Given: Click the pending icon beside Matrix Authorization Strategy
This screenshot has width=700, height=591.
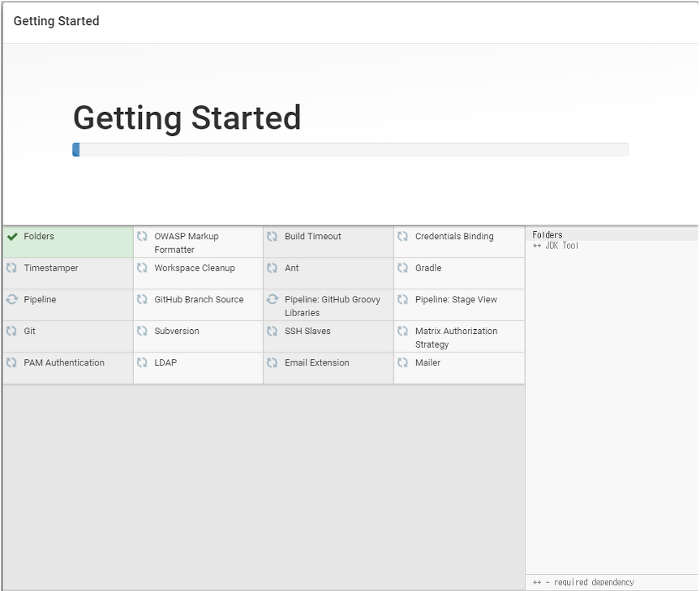Looking at the screenshot, I should pos(402,331).
